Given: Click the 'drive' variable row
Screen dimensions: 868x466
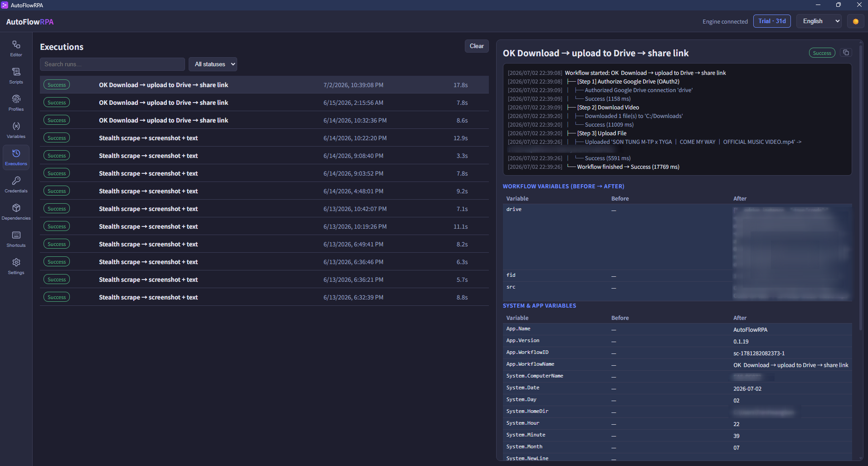Looking at the screenshot, I should point(677,237).
